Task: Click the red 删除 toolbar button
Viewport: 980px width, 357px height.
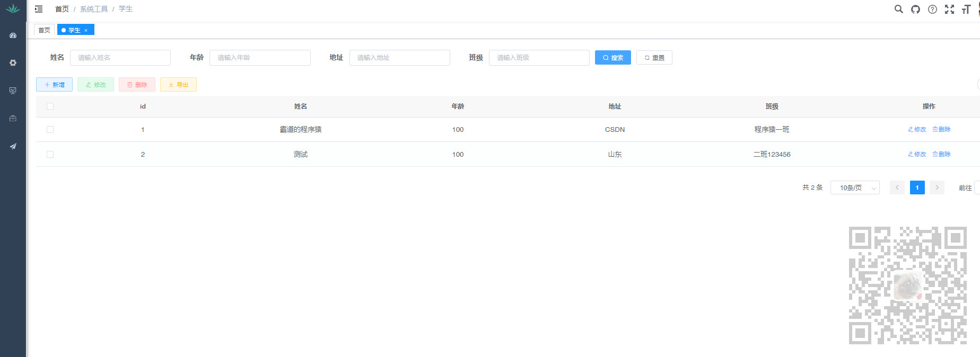Action: (x=137, y=85)
